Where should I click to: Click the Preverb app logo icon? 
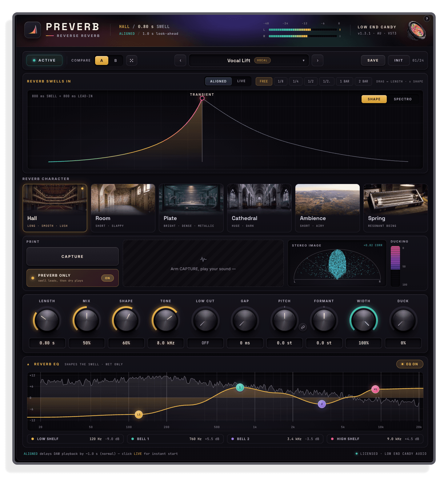pyautogui.click(x=33, y=30)
